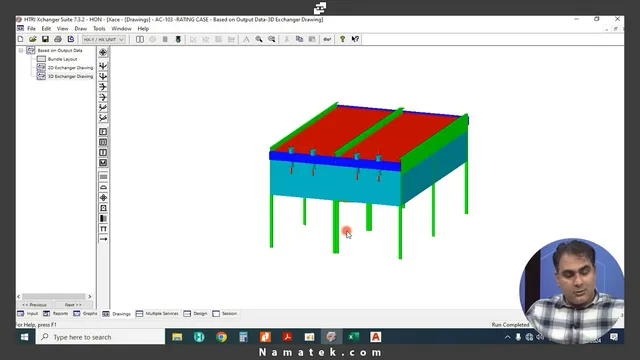640x360 pixels.
Task: Click the Copy toolbar icon
Action: point(299,39)
